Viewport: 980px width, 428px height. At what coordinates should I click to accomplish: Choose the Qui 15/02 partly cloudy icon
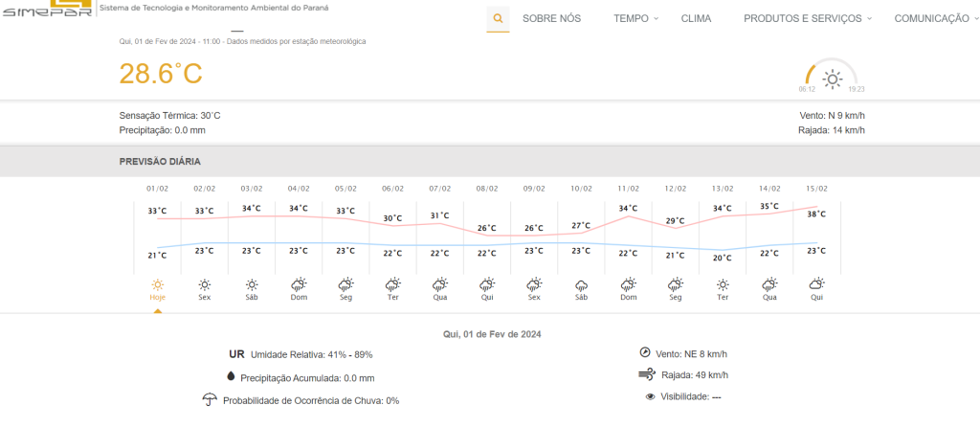click(x=816, y=284)
